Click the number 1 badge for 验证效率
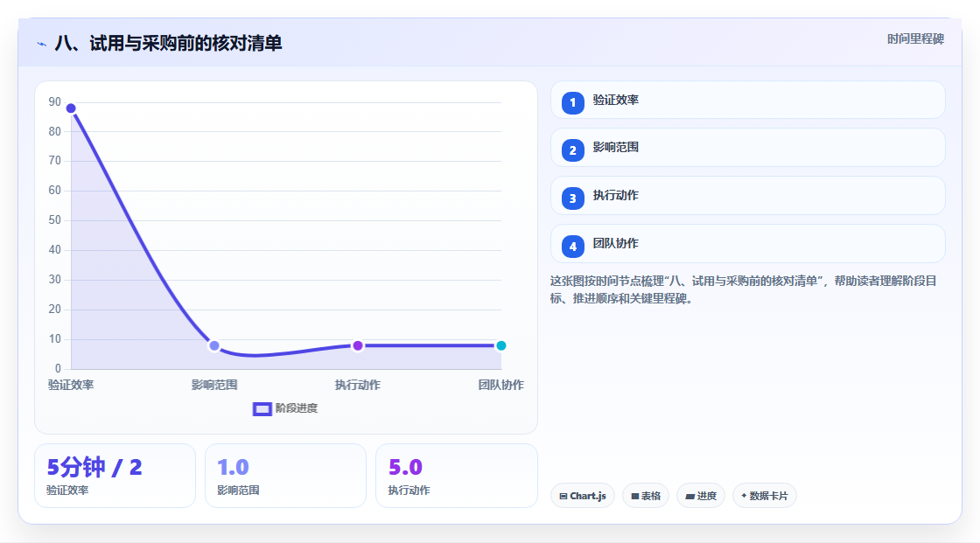 [572, 102]
